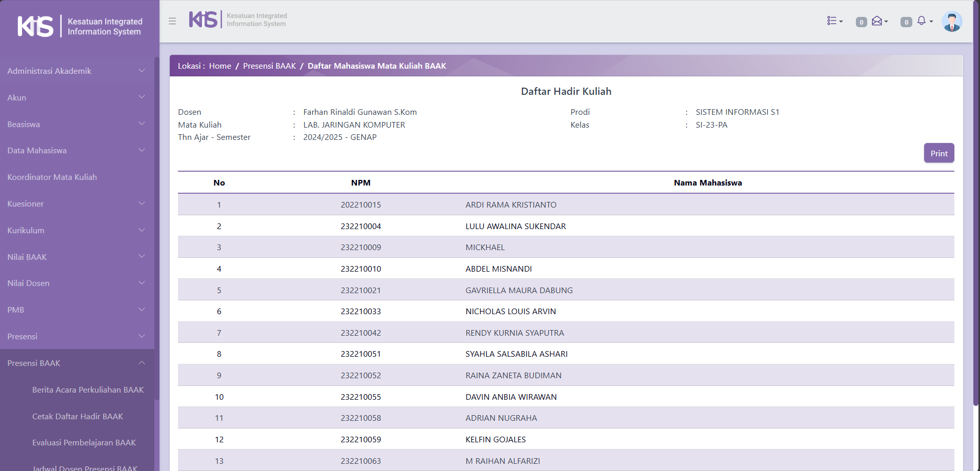This screenshot has width=980, height=471.
Task: Click Presensi BAAK breadcrumb link
Action: [269, 66]
